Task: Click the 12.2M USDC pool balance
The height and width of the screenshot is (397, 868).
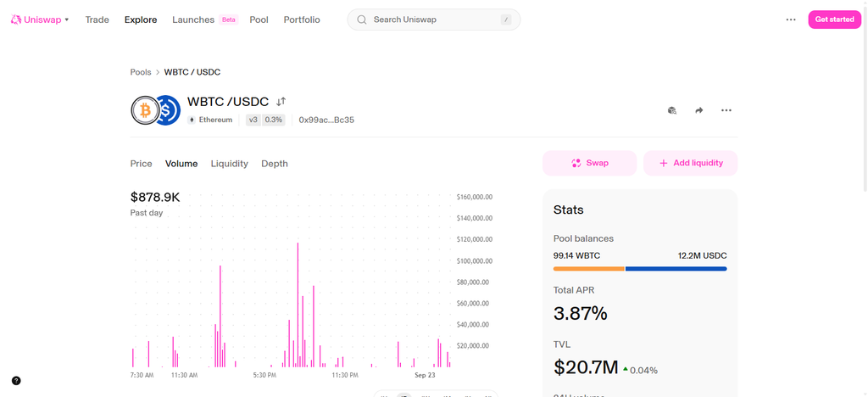Action: [703, 256]
